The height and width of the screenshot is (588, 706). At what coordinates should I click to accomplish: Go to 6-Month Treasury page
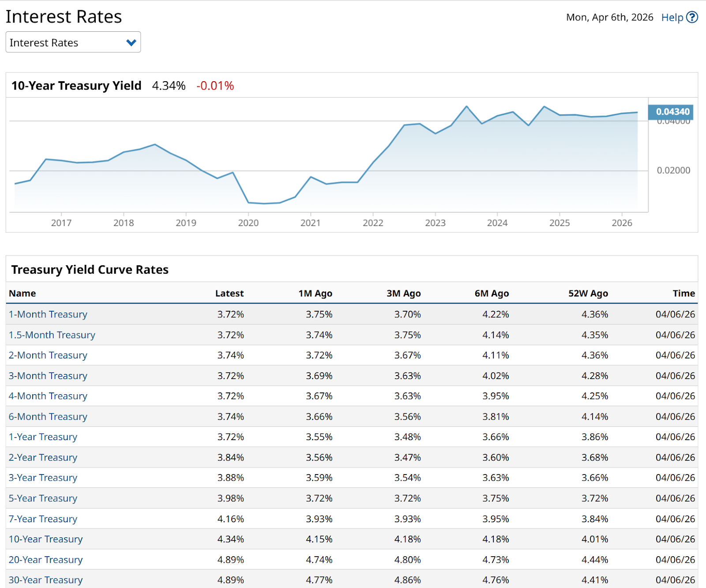point(48,417)
